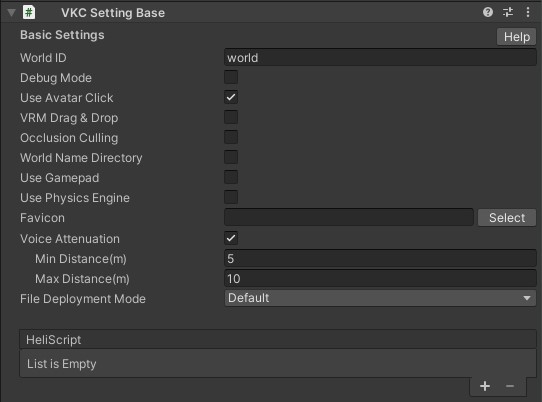This screenshot has height=402, width=542.
Task: Click the Min Distance(m) label
Action: (x=81, y=259)
